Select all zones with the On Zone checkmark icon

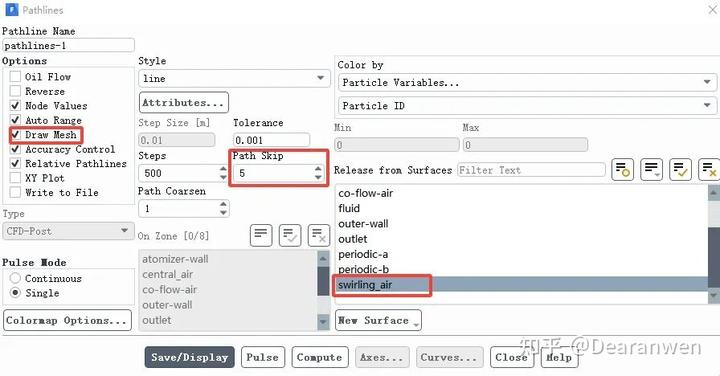290,236
